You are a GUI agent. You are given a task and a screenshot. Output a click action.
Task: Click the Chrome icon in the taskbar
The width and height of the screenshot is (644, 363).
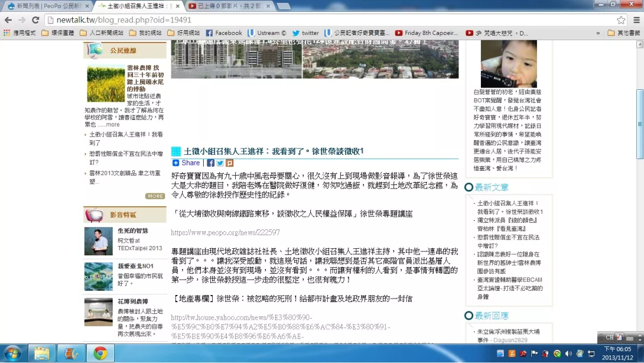[100, 354]
